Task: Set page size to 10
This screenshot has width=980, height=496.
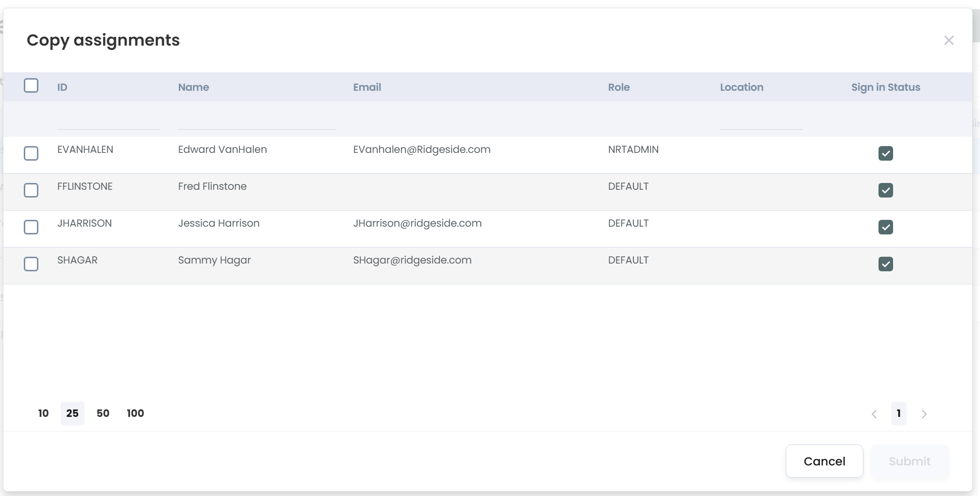Action: tap(43, 413)
